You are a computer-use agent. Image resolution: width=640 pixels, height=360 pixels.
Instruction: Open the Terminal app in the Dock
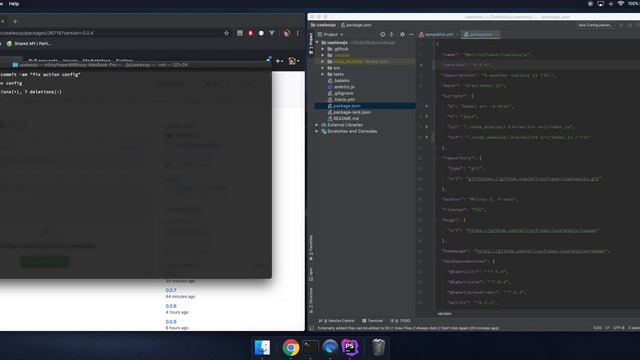point(310,347)
